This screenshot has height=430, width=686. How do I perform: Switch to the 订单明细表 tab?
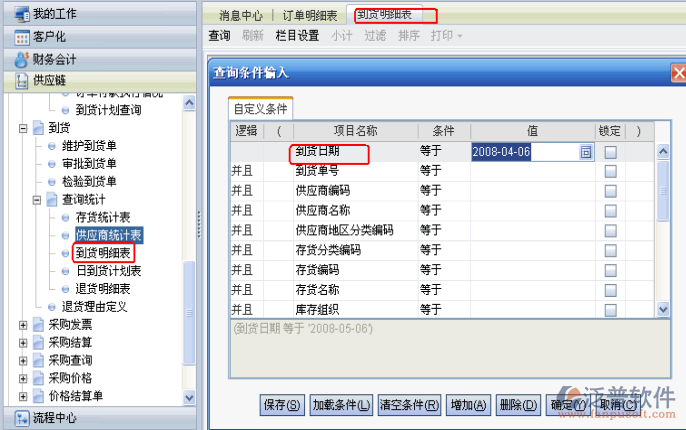coord(308,15)
